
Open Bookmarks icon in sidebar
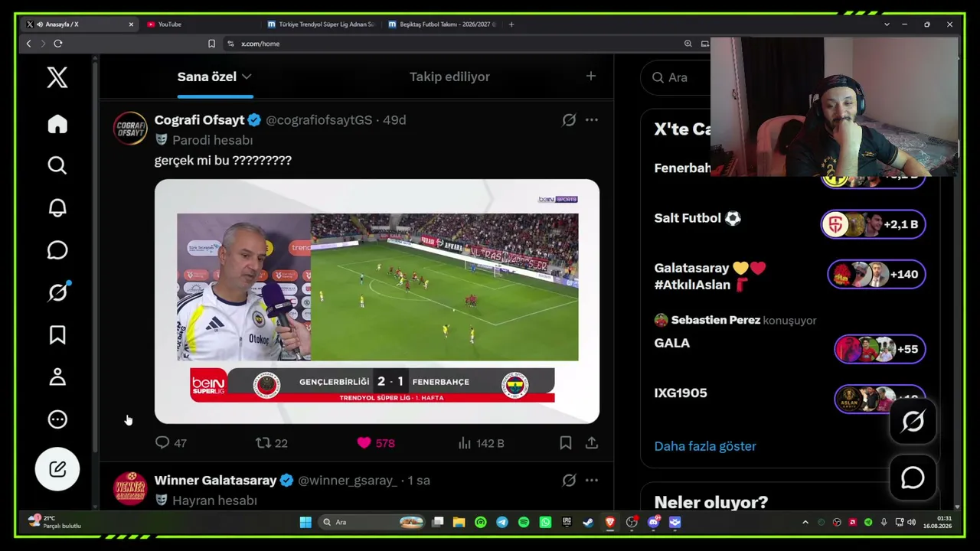coord(57,334)
